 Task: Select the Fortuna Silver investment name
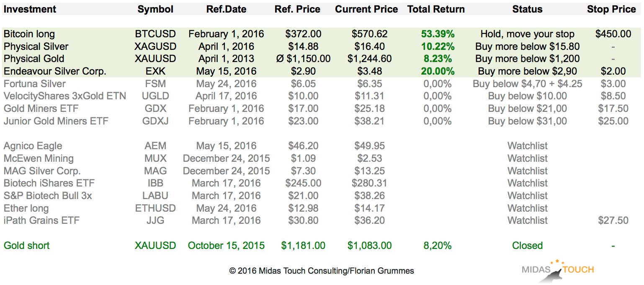tap(35, 84)
